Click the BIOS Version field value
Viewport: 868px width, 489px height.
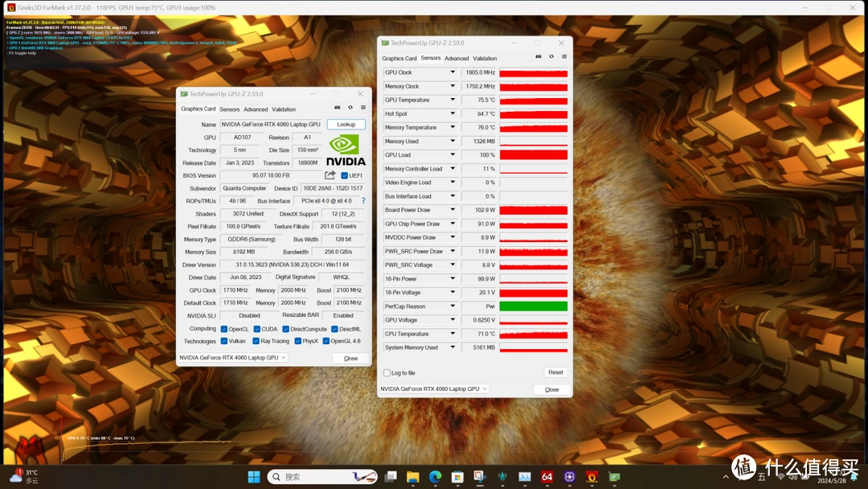pos(271,175)
